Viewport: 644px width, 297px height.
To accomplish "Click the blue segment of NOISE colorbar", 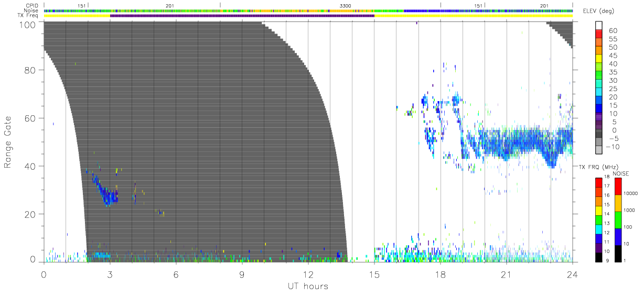I will [x=619, y=236].
